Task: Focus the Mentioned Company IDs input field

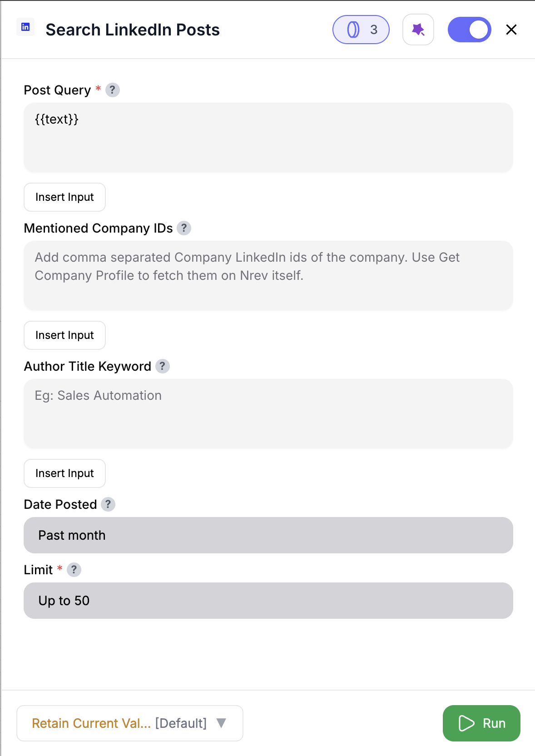Action: tap(268, 275)
